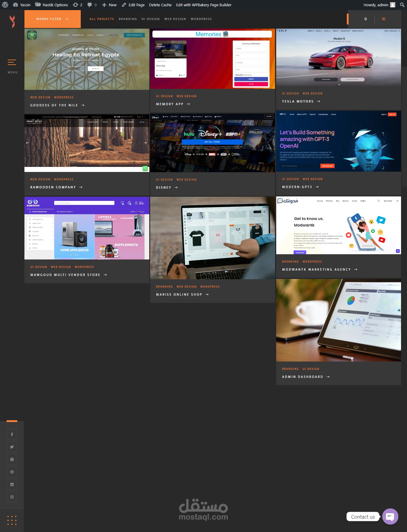This screenshot has width=407, height=532.
Task: Click Branding tag above Admin Dashboard
Action: tap(291, 369)
